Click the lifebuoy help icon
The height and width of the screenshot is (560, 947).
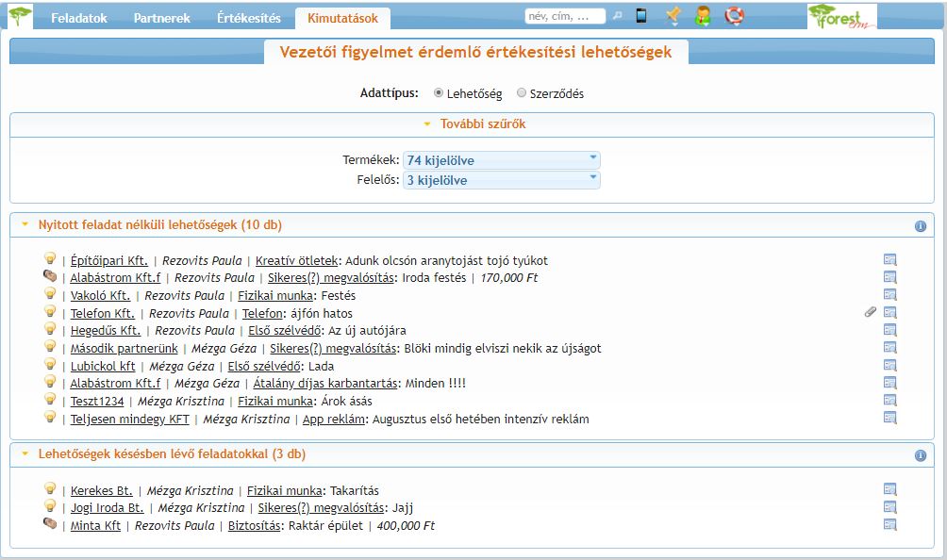tap(735, 16)
